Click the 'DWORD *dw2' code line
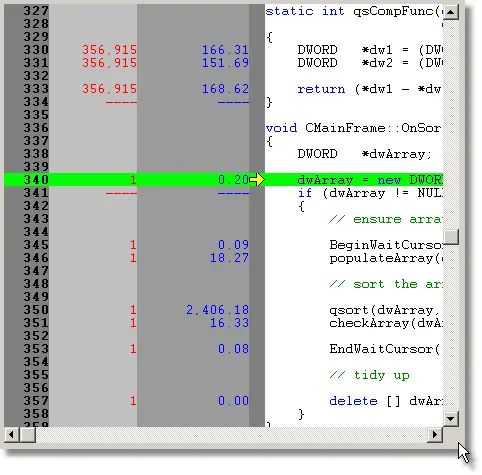 (x=370, y=63)
